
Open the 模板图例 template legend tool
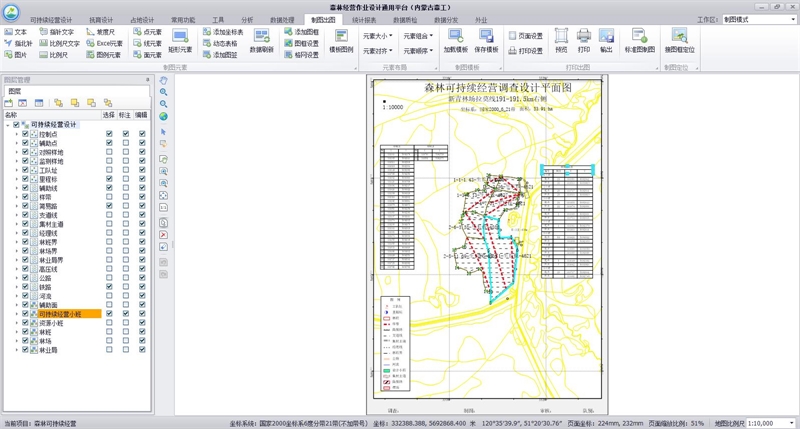pos(340,38)
